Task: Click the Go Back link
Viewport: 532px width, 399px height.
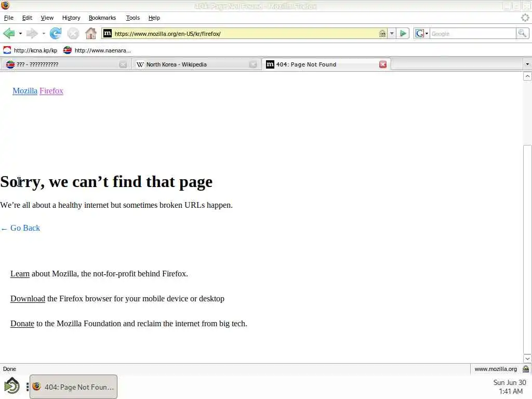Action: 20,228
